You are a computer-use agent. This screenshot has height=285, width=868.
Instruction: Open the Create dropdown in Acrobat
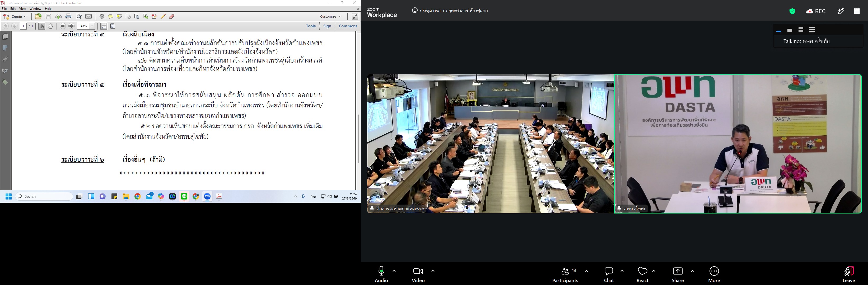click(15, 16)
